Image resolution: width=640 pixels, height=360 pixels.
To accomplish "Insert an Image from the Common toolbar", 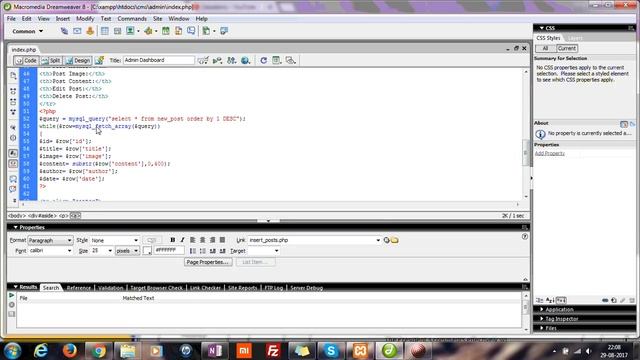I will (131, 31).
